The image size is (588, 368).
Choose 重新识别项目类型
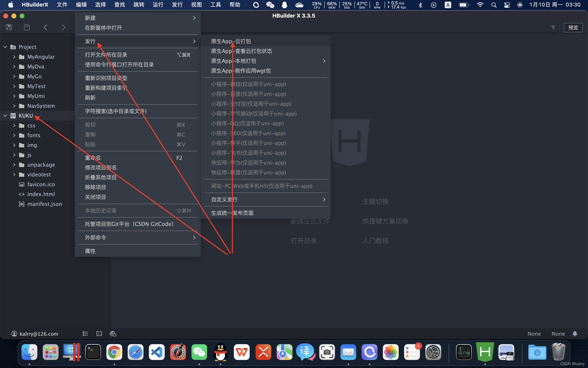click(138, 78)
